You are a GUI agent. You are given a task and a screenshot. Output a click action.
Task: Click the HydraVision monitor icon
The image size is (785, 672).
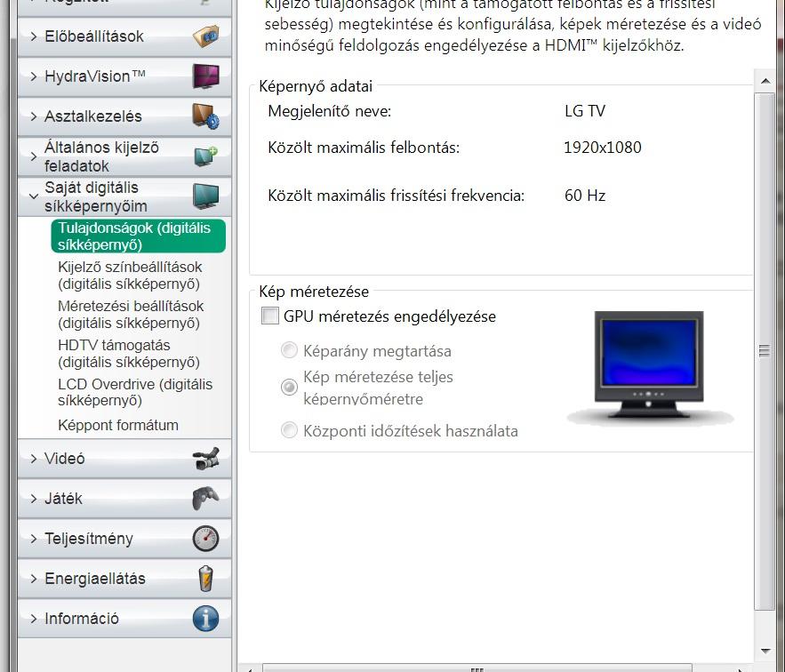205,76
